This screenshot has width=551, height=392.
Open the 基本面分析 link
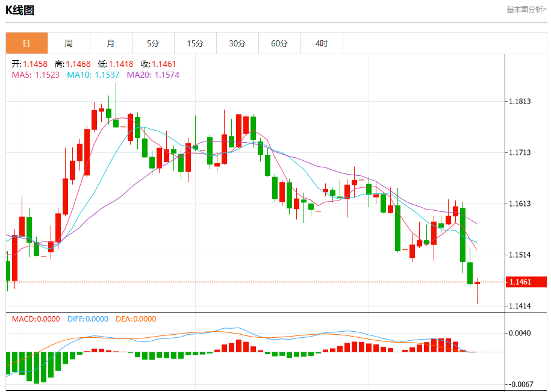526,10
